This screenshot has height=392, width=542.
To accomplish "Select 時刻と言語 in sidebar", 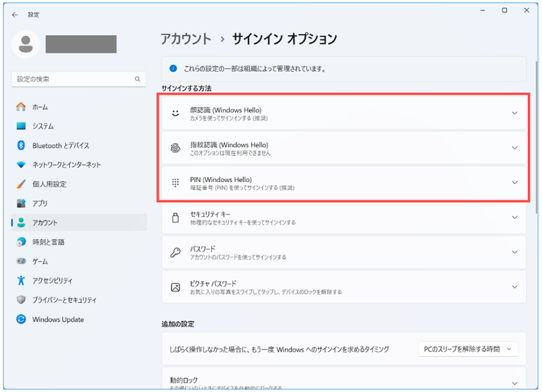I will (x=79, y=242).
